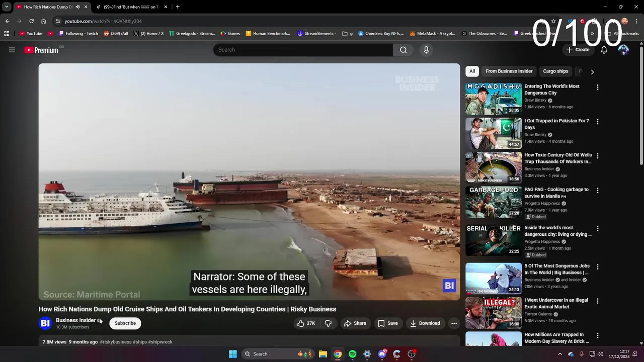The height and width of the screenshot is (362, 644).
Task: Open more actions ellipsis under video
Action: 454,323
